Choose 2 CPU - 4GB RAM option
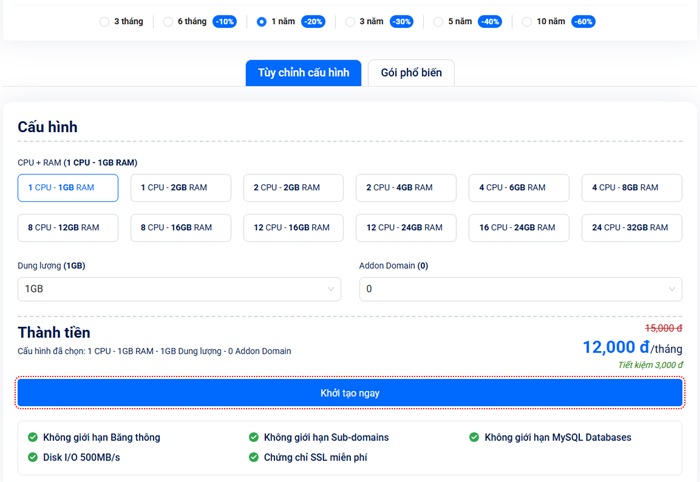This screenshot has height=482, width=700. click(x=406, y=188)
